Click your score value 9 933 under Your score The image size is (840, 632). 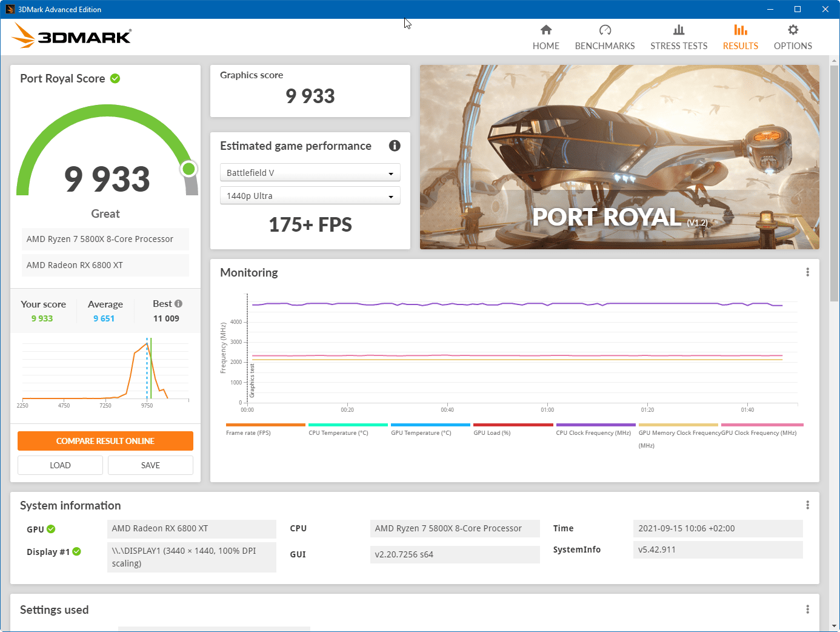click(42, 318)
